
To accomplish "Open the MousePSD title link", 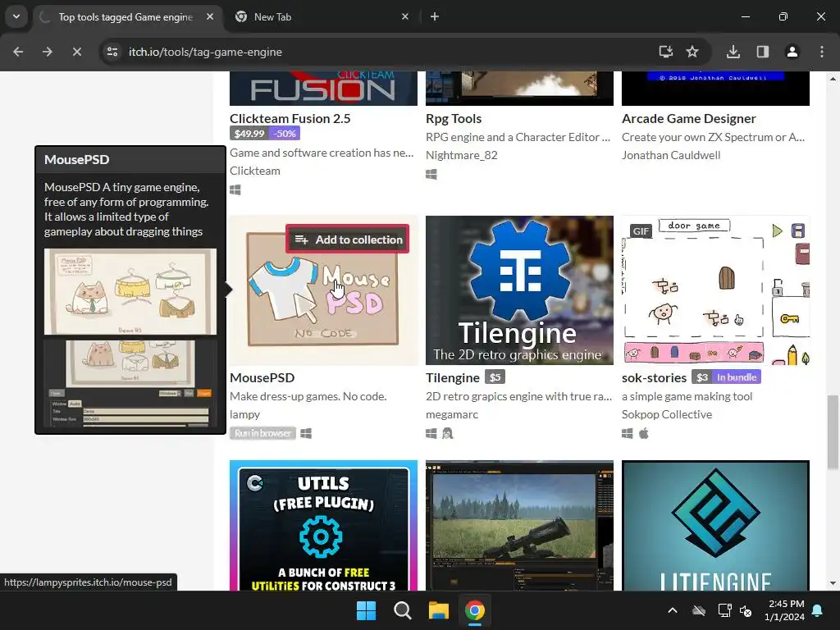I will coord(262,377).
